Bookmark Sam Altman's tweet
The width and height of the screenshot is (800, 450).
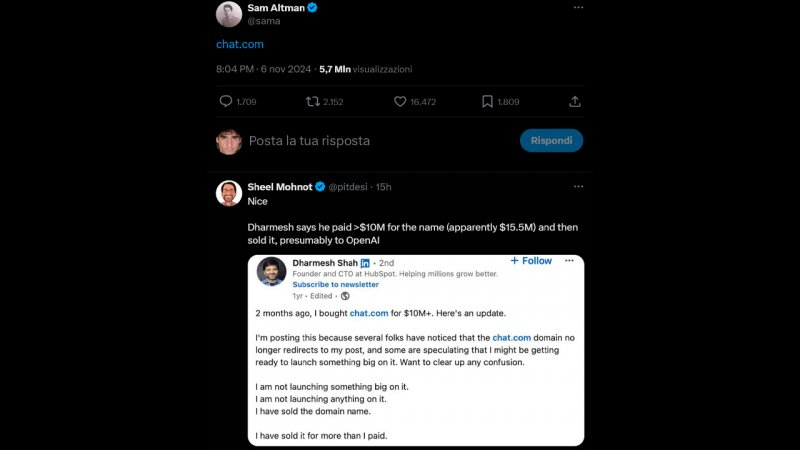[x=487, y=101]
